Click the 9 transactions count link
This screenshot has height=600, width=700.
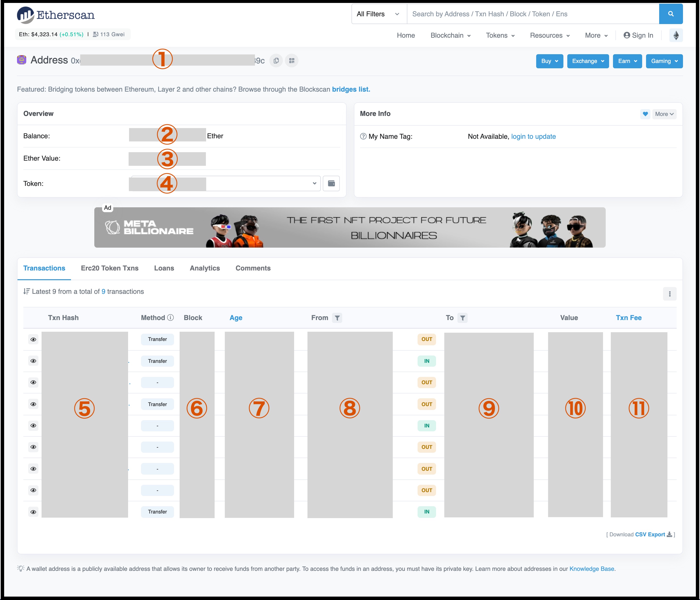[103, 291]
